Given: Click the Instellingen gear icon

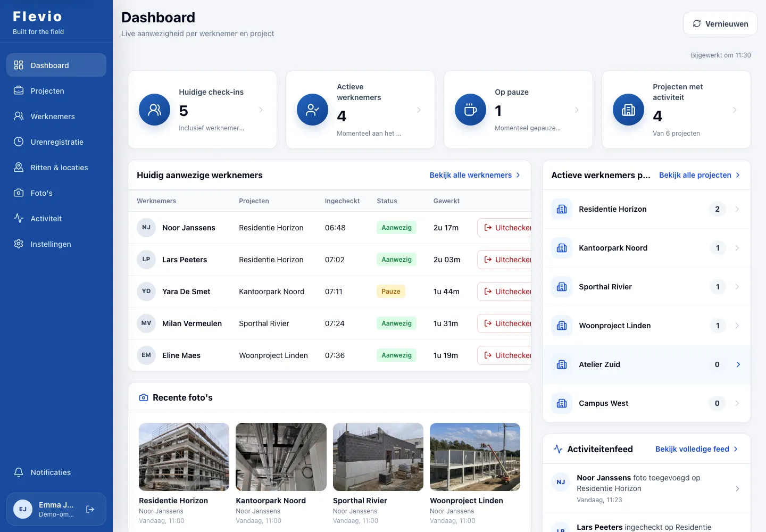Looking at the screenshot, I should (x=19, y=244).
